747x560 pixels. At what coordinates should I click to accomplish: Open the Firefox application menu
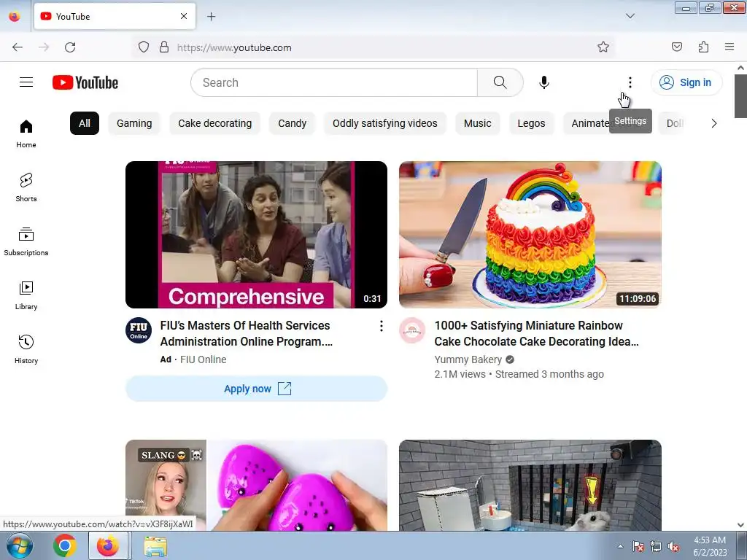tap(729, 47)
